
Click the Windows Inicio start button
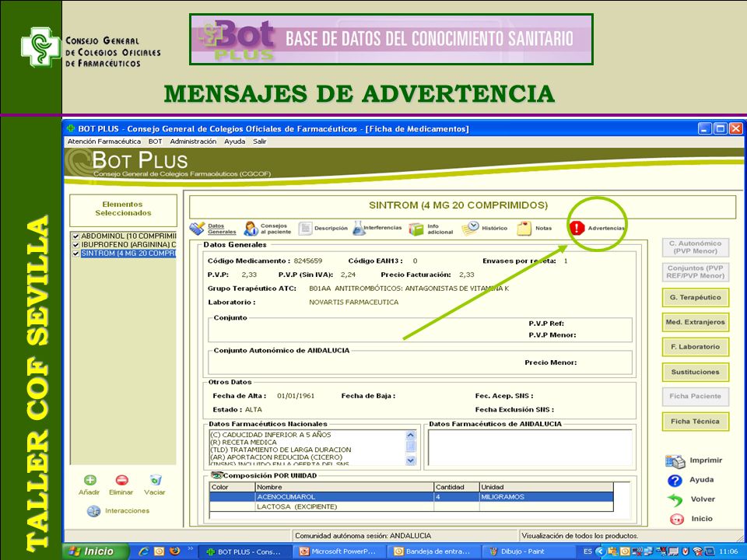click(95, 551)
